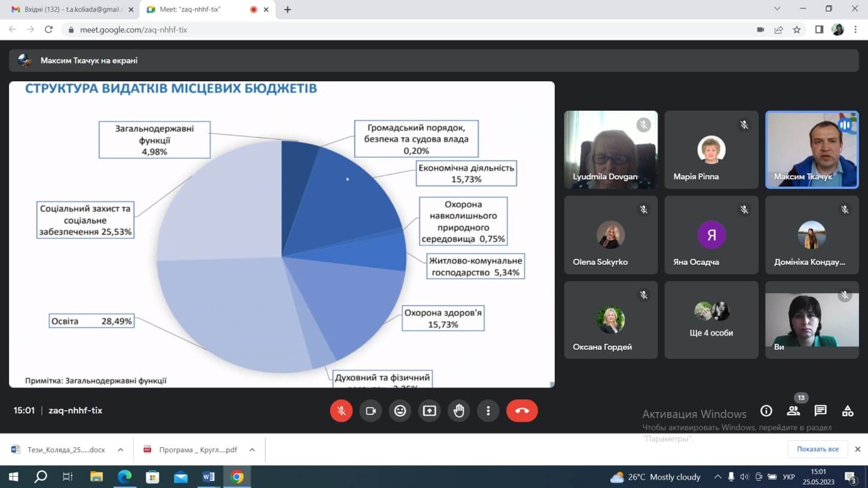Select Оксана Гордей participant tile
Screen dimensions: 868x488
[x=611, y=320]
